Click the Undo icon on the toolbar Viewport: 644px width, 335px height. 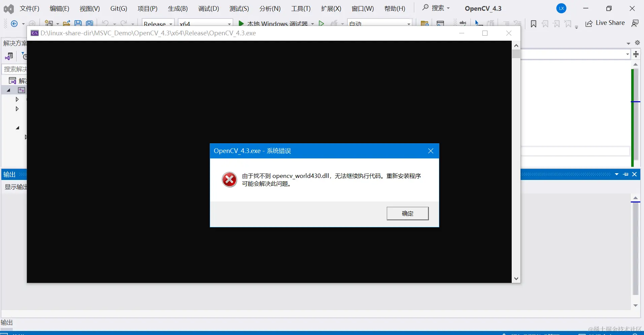coord(105,23)
